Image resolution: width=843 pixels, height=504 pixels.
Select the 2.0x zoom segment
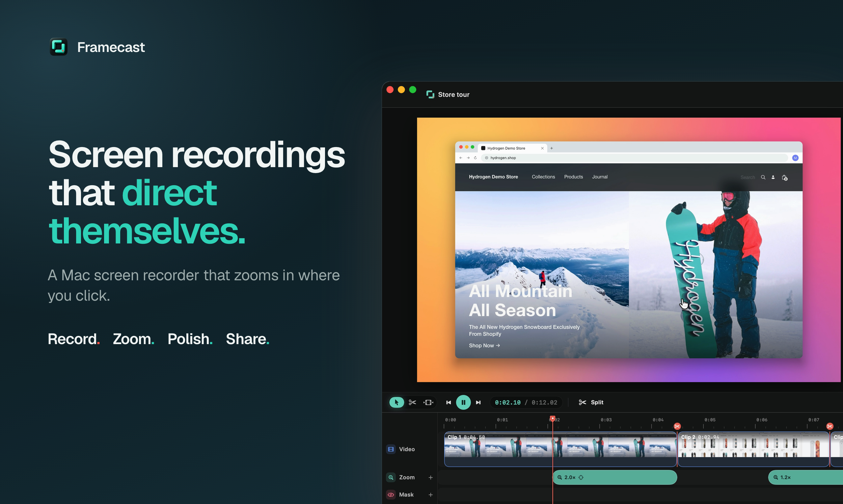click(x=614, y=477)
